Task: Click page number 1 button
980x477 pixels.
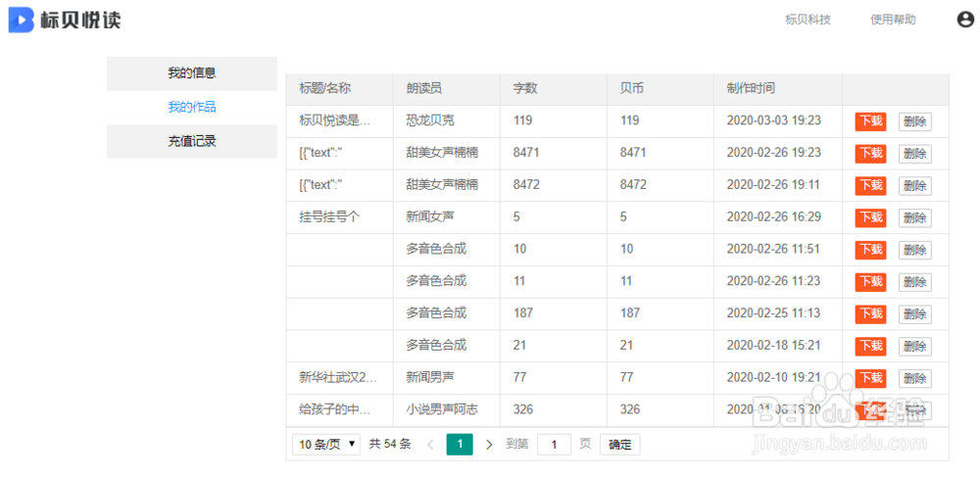Action: click(460, 445)
